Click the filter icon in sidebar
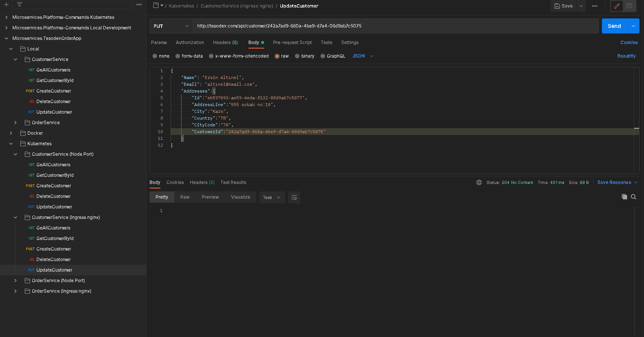 click(20, 5)
